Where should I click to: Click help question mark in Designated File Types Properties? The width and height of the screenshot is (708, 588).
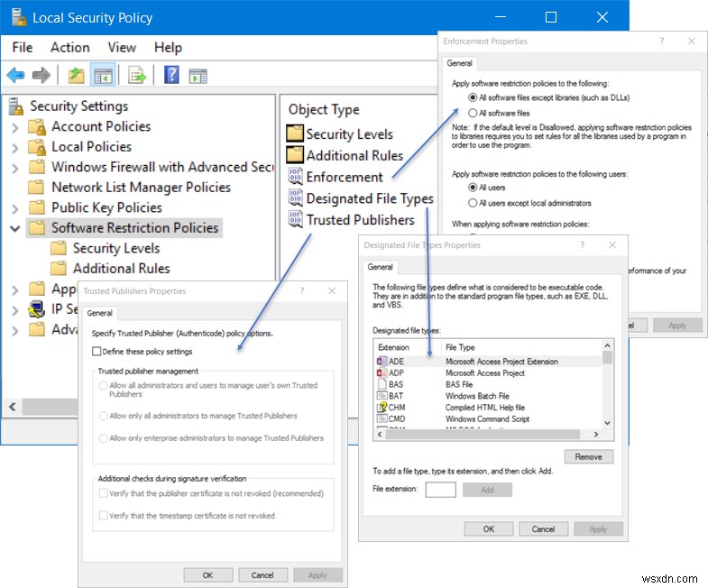coord(582,244)
